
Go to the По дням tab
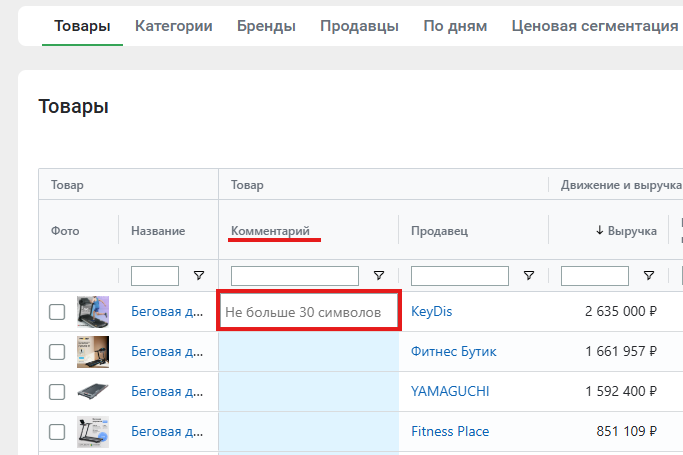coord(455,26)
